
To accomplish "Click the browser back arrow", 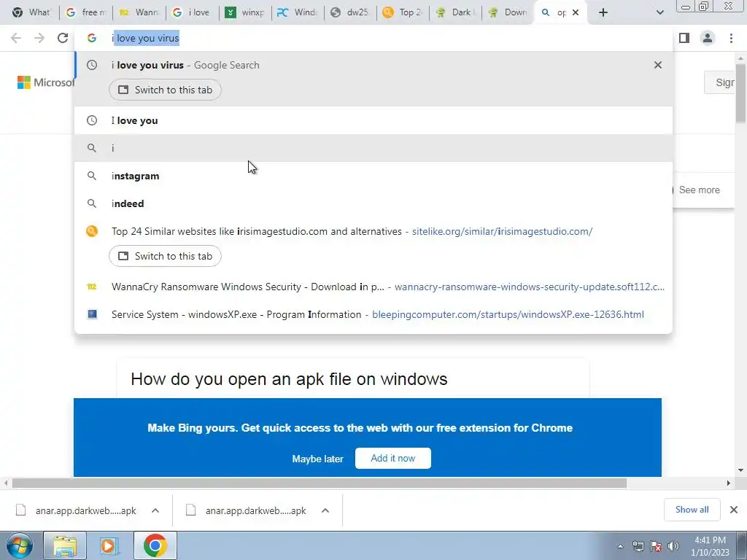I will coord(16,38).
